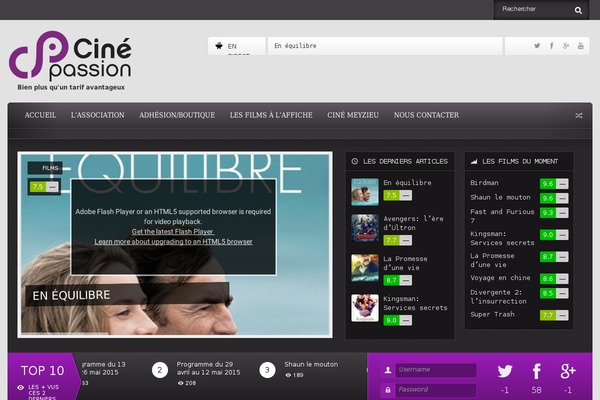Click the 7.5 rating badge on main slider
Screen dimensions: 600x400
(x=44, y=187)
